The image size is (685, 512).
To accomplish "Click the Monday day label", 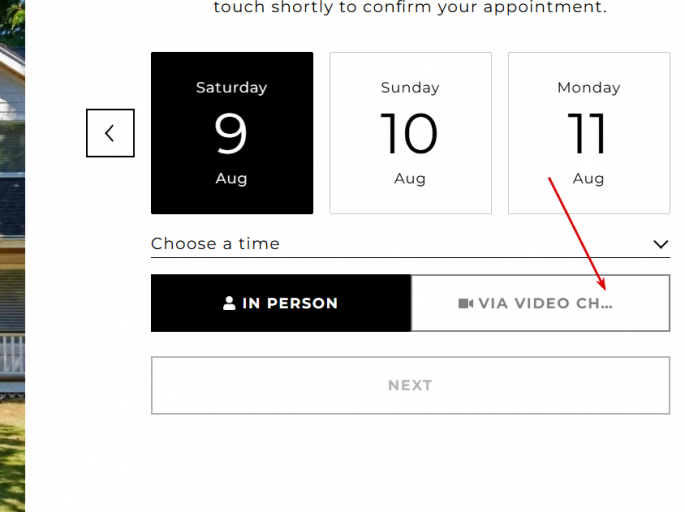I will tap(588, 88).
